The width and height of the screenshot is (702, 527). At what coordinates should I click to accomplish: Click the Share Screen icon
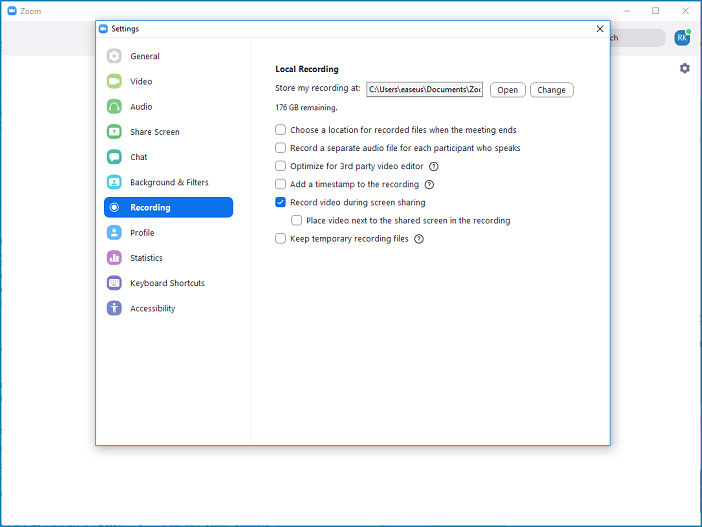pos(114,132)
